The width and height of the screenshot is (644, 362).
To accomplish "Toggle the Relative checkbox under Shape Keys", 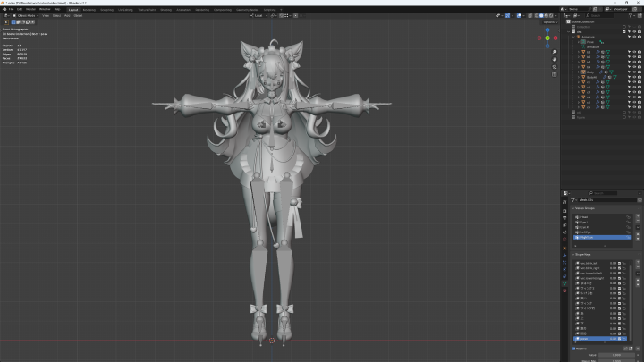I will [574, 349].
